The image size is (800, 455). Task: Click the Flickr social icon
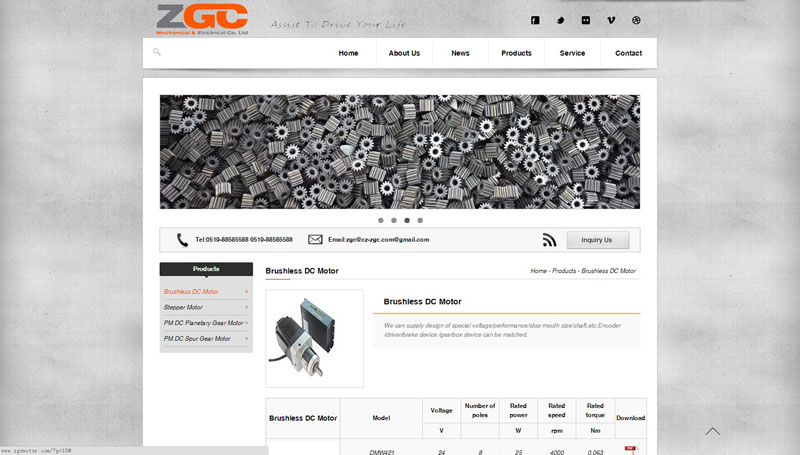(x=586, y=20)
